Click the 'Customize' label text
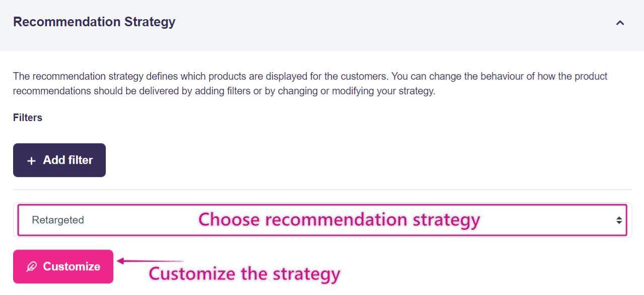The width and height of the screenshot is (644, 295). pos(72,267)
